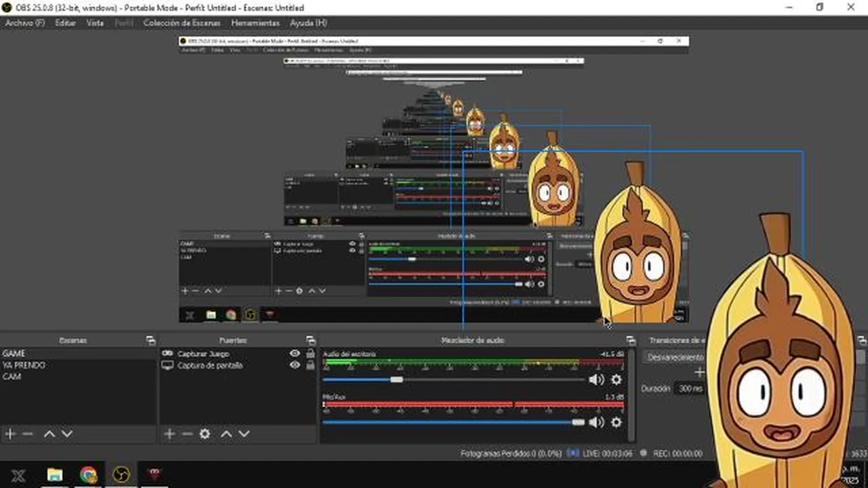The height and width of the screenshot is (488, 868).
Task: Move the selected source up in Fuentes
Action: click(x=226, y=434)
